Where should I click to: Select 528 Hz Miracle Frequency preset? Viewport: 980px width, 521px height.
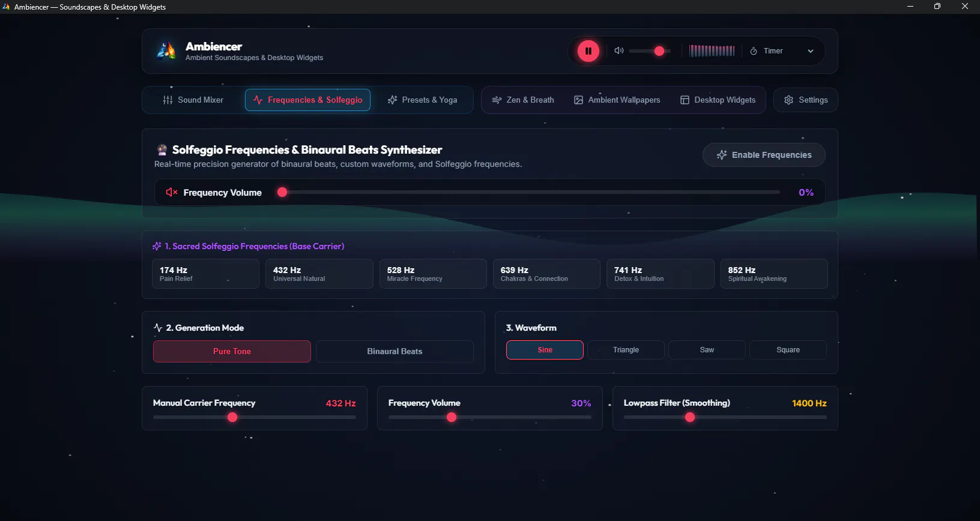(433, 274)
